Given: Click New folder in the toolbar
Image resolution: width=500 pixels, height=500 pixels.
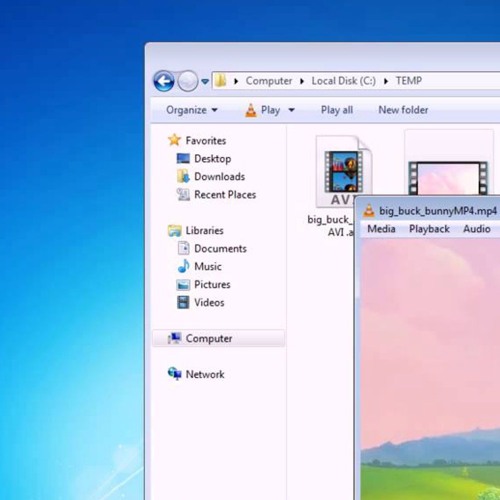Looking at the screenshot, I should [x=403, y=110].
